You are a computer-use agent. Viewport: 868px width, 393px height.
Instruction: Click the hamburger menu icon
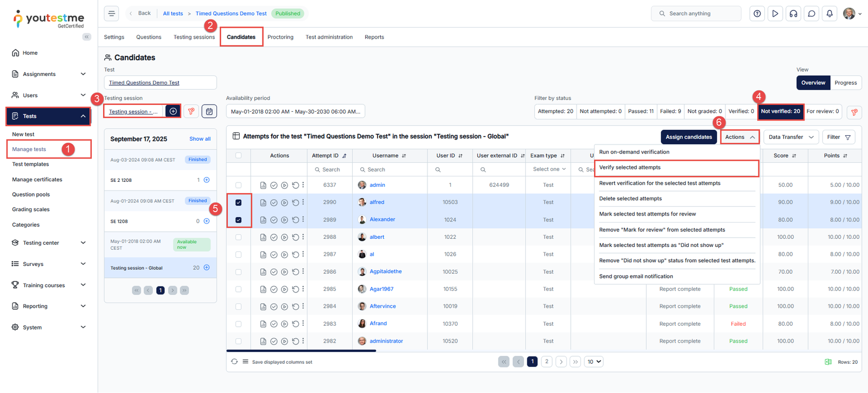(x=112, y=14)
